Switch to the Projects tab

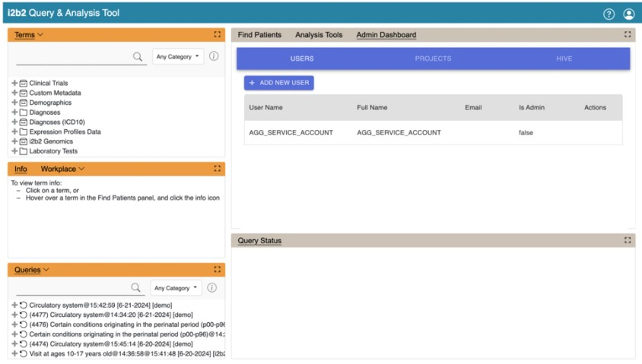pos(433,59)
